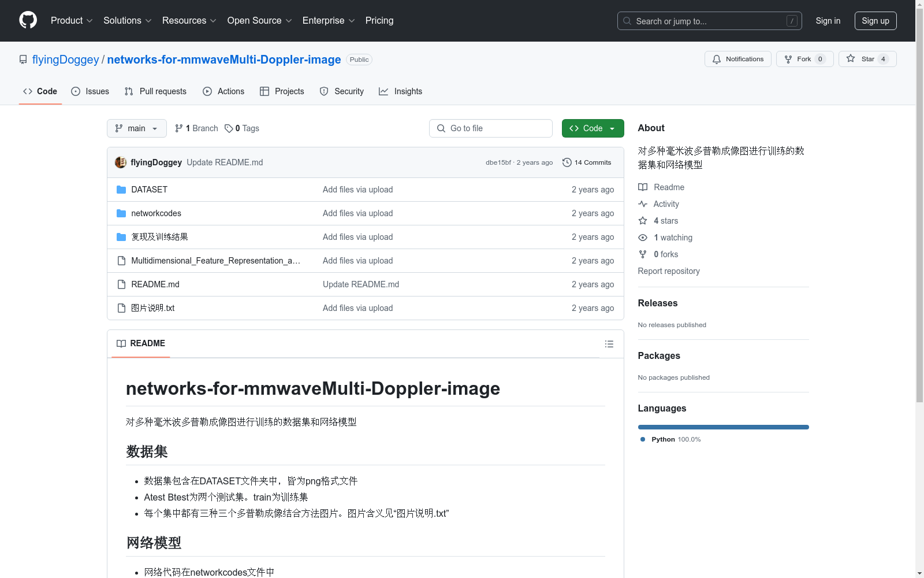Click the 图片说明.txt file icon

click(x=121, y=308)
